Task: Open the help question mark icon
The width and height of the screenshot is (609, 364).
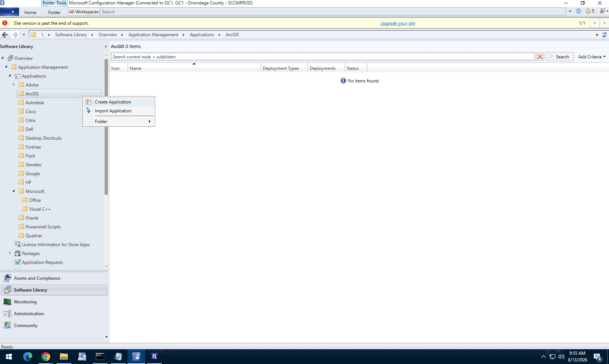Action: (x=578, y=11)
